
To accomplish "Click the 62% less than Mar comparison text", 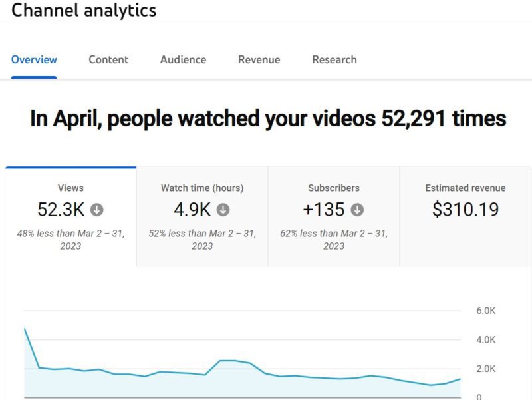I will pyautogui.click(x=334, y=240).
